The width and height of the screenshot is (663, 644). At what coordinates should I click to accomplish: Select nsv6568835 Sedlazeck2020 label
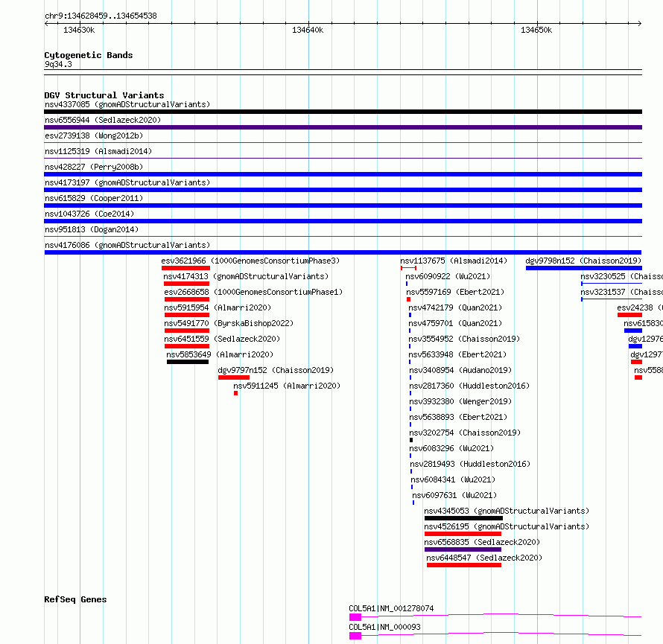pos(482,542)
